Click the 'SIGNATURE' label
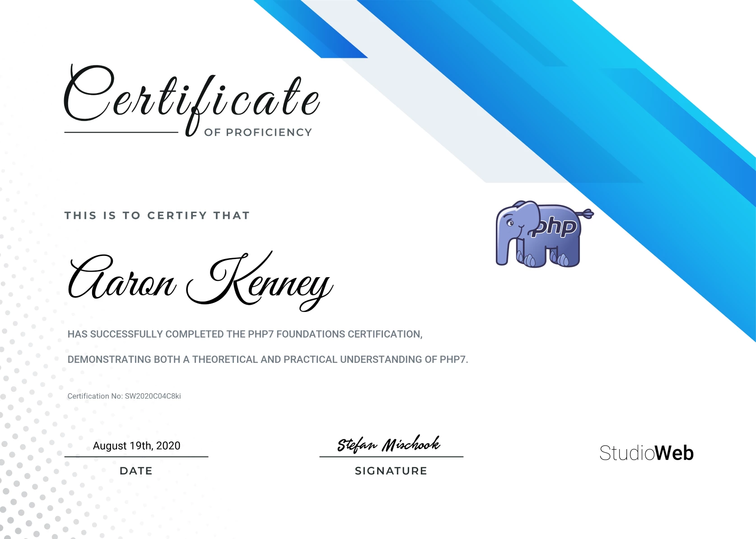This screenshot has width=756, height=539. 391,471
